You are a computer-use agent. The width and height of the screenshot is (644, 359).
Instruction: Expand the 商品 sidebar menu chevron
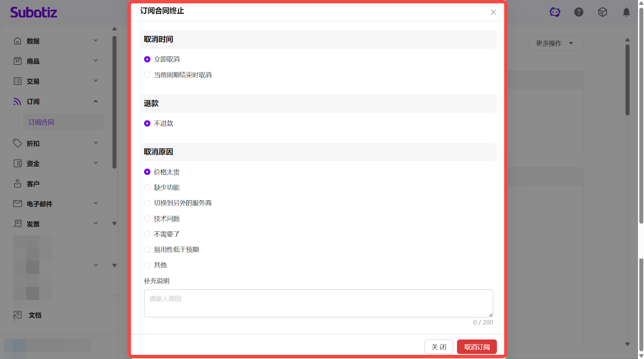96,61
